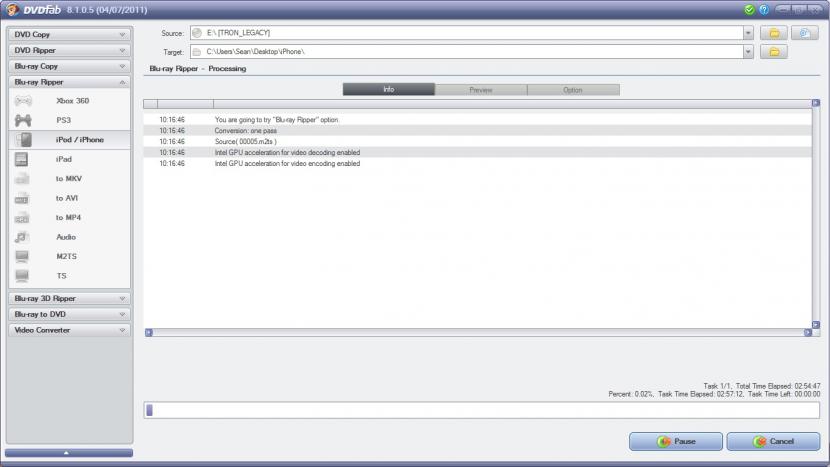Select the M2TS profile label
This screenshot has width=830, height=467.
[67, 256]
